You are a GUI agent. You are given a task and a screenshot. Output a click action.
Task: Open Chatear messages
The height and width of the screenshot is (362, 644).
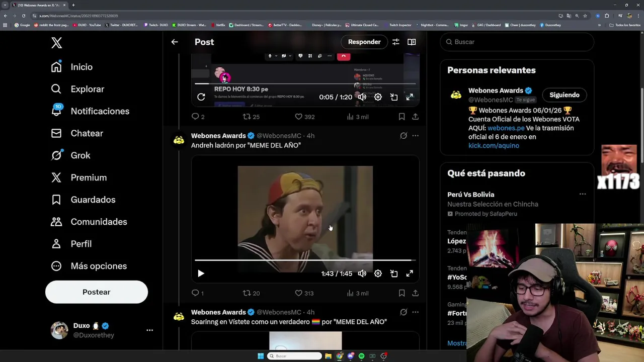[x=77, y=133]
